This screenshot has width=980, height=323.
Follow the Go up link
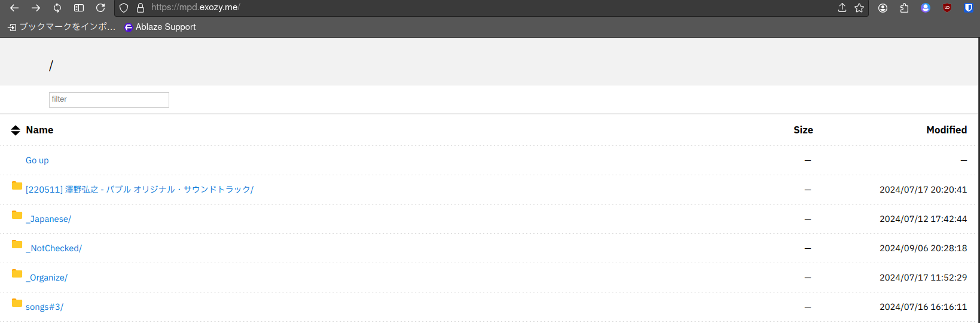(37, 160)
